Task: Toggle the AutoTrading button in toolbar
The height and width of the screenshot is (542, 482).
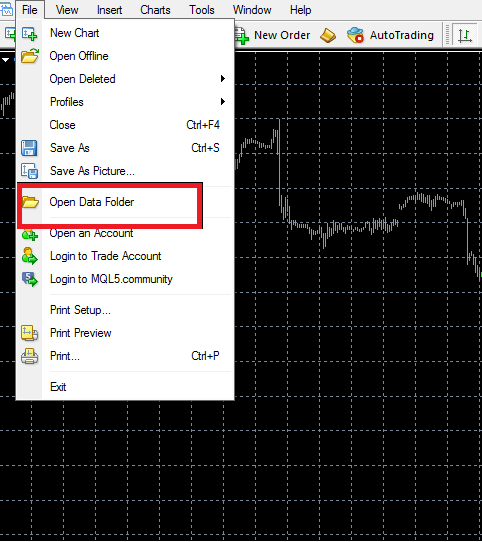Action: 390,35
